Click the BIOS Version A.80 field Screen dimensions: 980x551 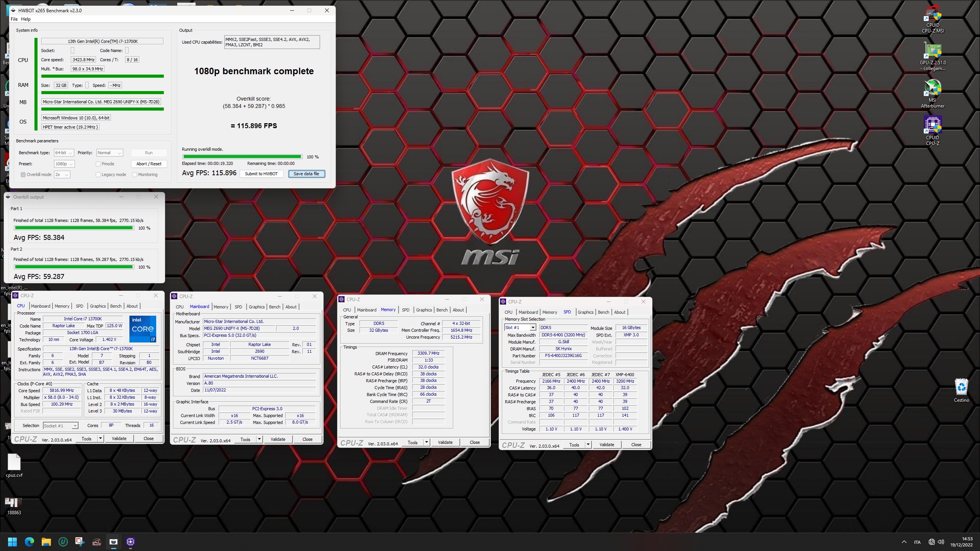pyautogui.click(x=260, y=383)
